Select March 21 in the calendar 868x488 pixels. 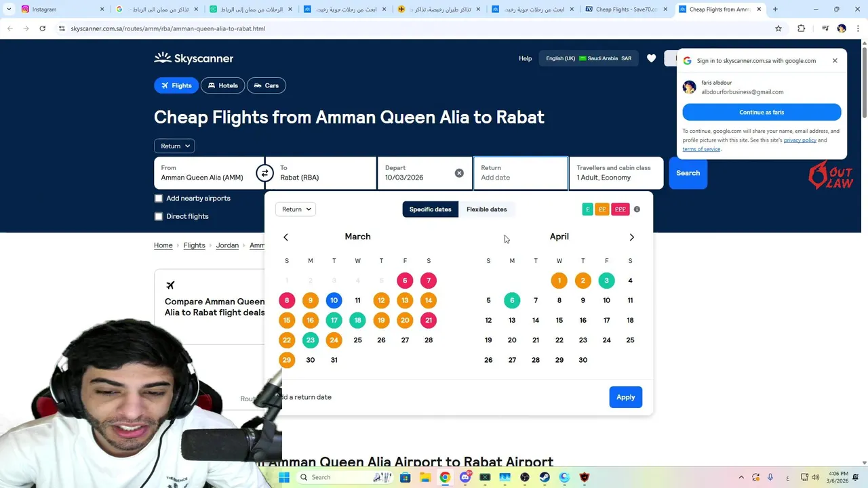pyautogui.click(x=429, y=320)
